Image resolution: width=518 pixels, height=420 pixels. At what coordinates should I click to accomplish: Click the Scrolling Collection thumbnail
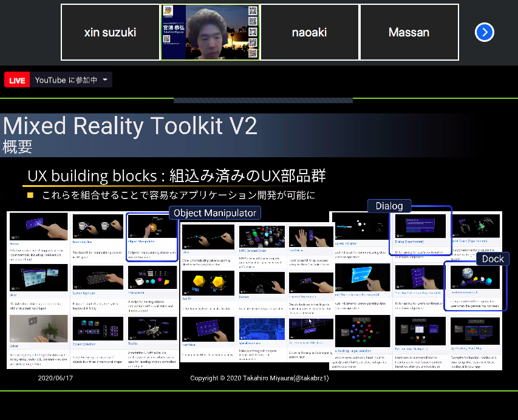point(421,277)
